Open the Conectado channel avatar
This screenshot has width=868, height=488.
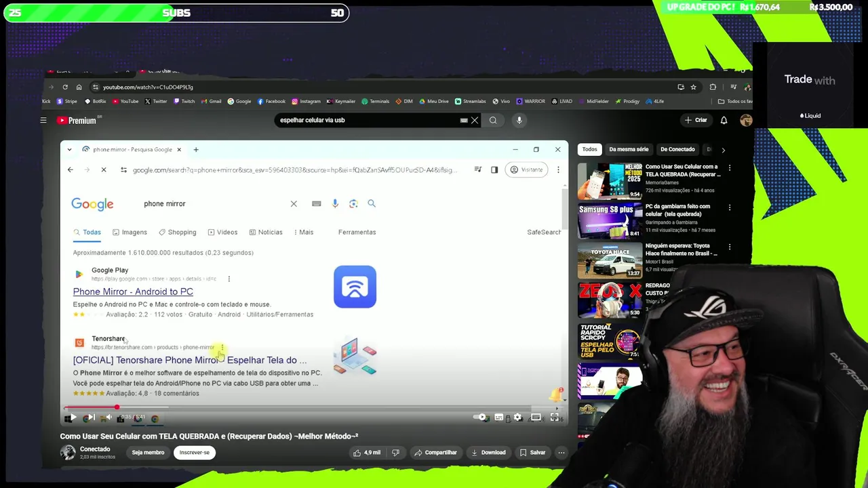point(68,452)
